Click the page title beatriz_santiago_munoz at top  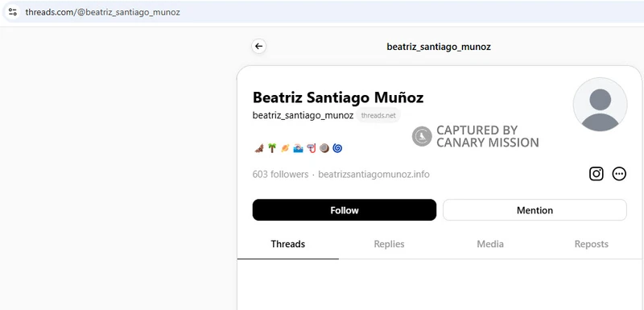pos(439,47)
